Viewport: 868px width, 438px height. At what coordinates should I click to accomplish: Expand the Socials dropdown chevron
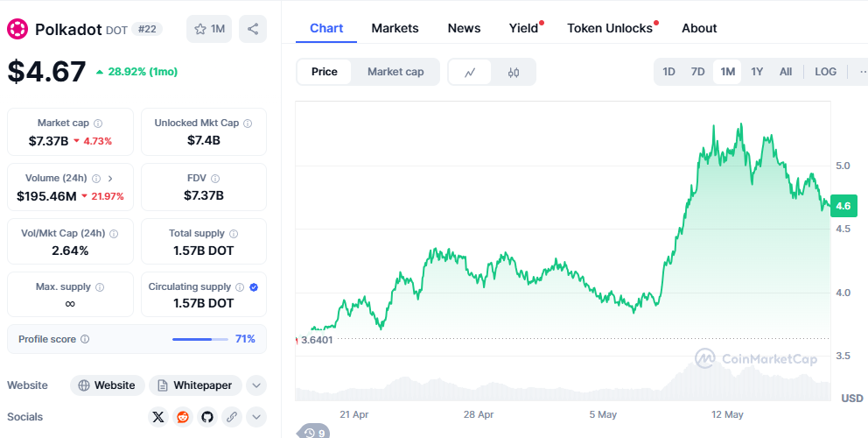coord(256,417)
